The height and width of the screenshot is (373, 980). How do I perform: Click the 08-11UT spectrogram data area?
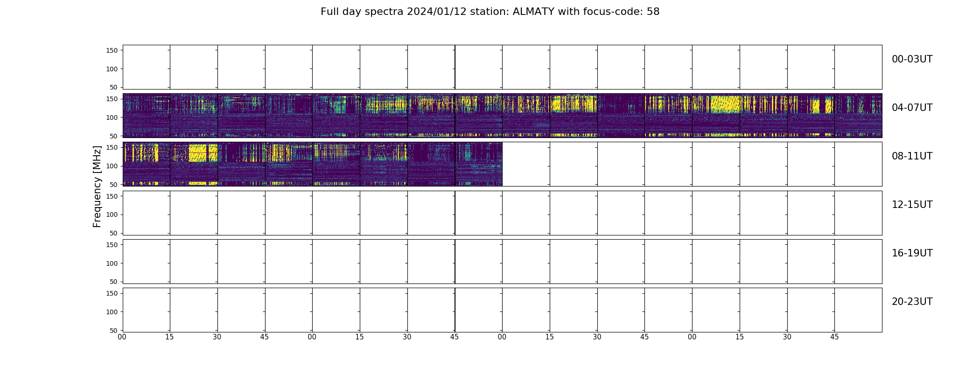(312, 164)
